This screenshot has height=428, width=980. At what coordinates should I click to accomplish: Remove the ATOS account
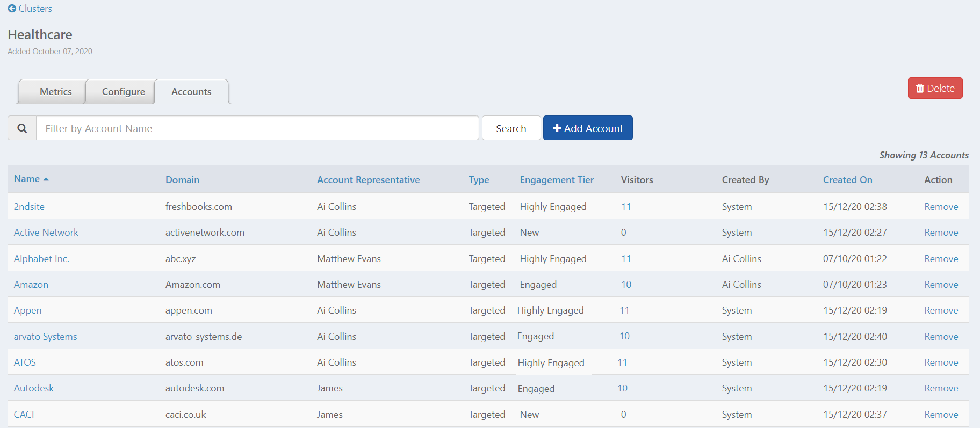[x=941, y=362]
